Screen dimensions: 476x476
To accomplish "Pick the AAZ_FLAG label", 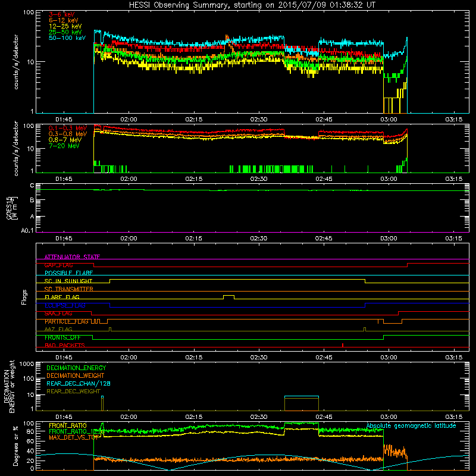I will click(x=58, y=329).
